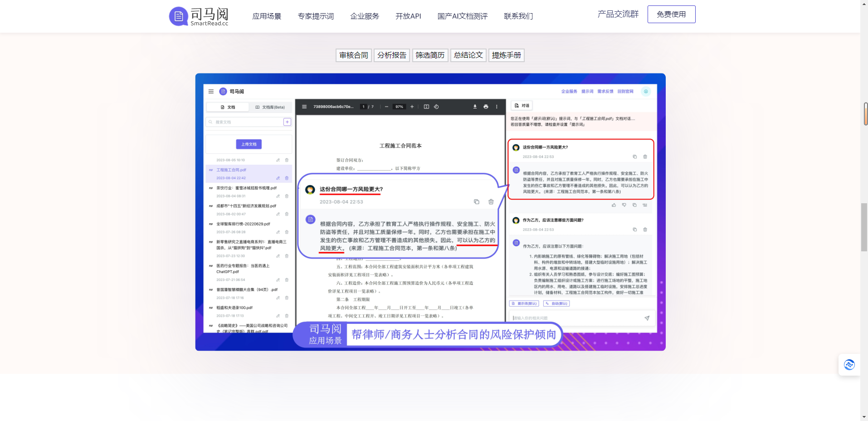Send a question using the paper plane icon

tap(647, 318)
